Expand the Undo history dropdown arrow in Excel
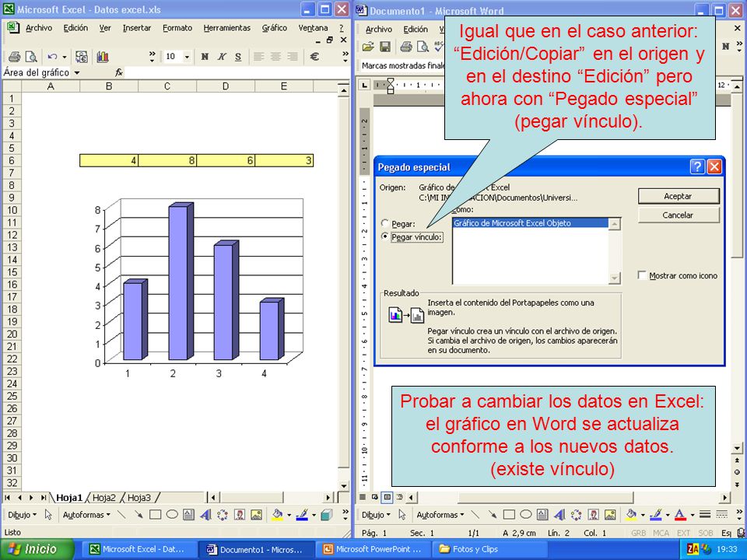 [x=65, y=57]
